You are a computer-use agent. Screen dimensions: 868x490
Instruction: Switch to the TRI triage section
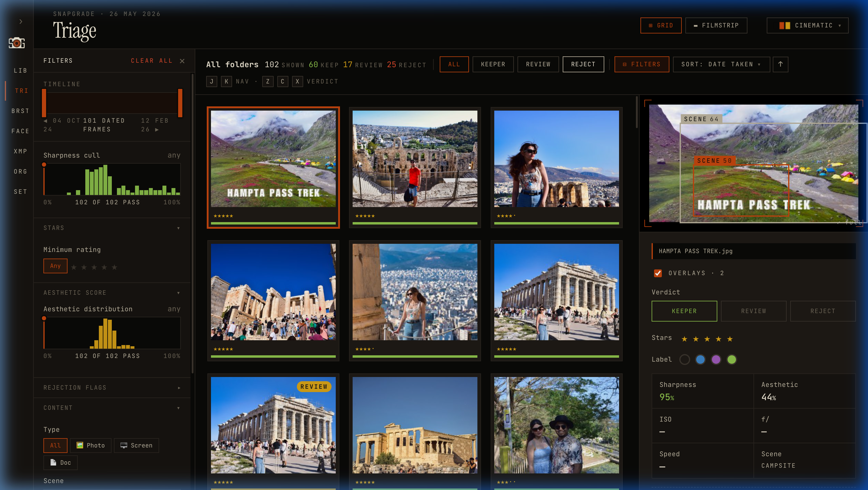21,91
